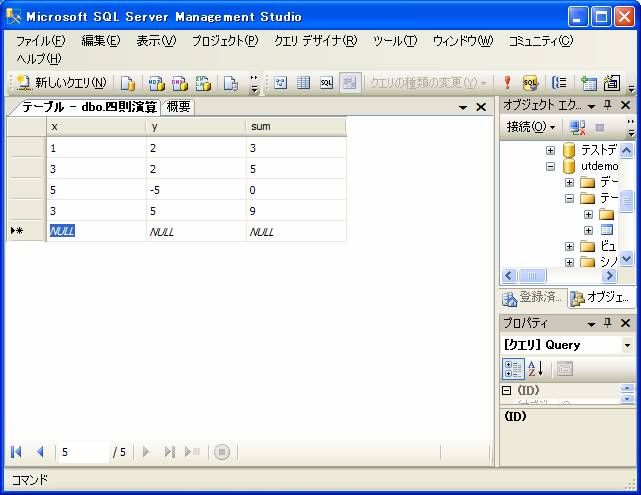
Task: Collapse the utdemo database node
Action: [551, 167]
